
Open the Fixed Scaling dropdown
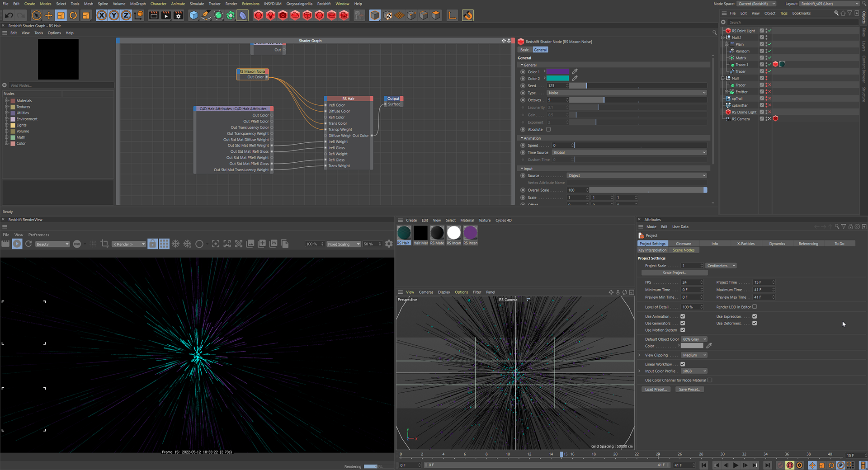point(344,244)
